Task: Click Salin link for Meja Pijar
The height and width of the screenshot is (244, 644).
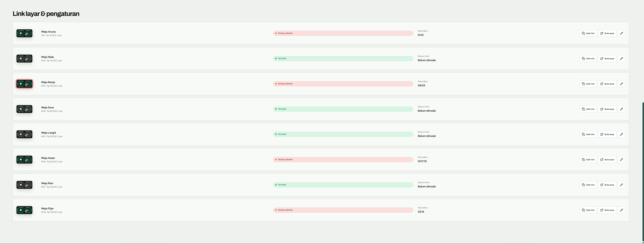Action: tap(588, 210)
